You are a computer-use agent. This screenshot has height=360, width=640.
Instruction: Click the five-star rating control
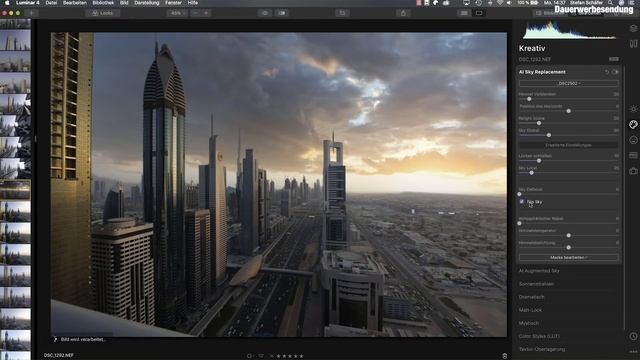pos(290,356)
